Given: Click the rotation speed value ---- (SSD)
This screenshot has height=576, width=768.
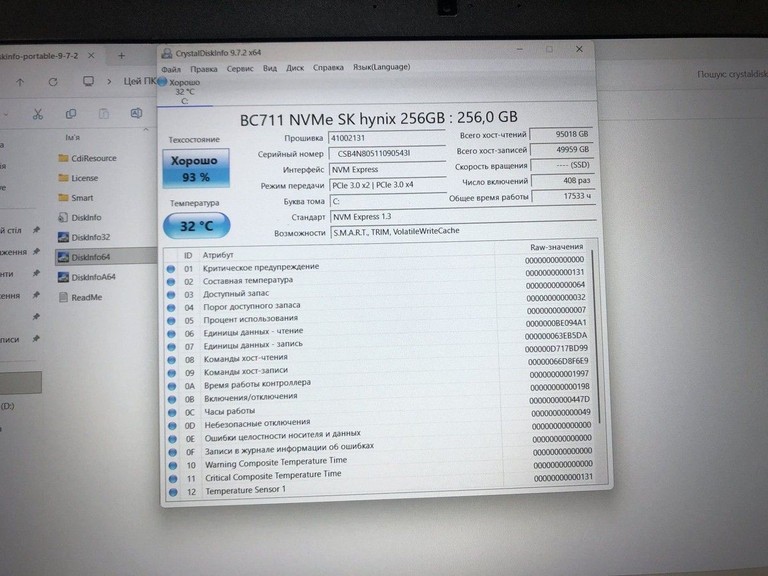Looking at the screenshot, I should 562,165.
